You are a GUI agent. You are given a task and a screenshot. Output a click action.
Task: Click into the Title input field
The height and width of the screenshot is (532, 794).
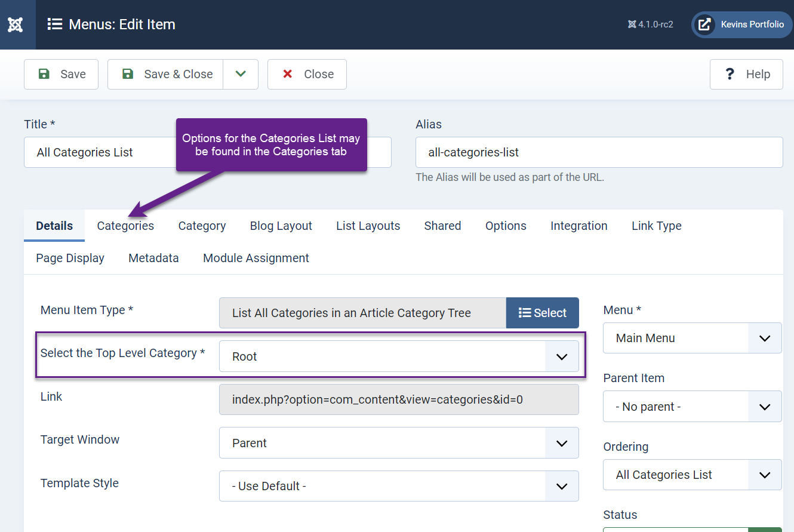tap(208, 152)
